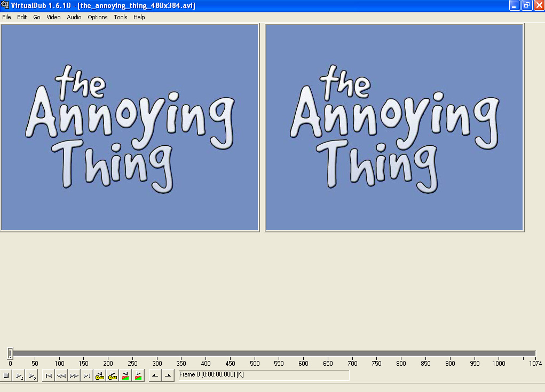
Task: Click the VirtualDub title bar icon
Action: (x=5, y=5)
